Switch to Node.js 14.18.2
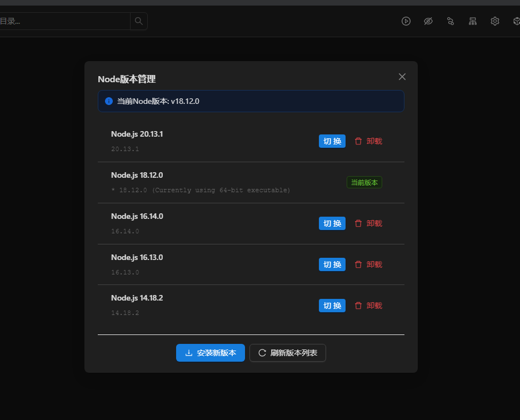Viewport: 520px width, 420px height. point(332,306)
